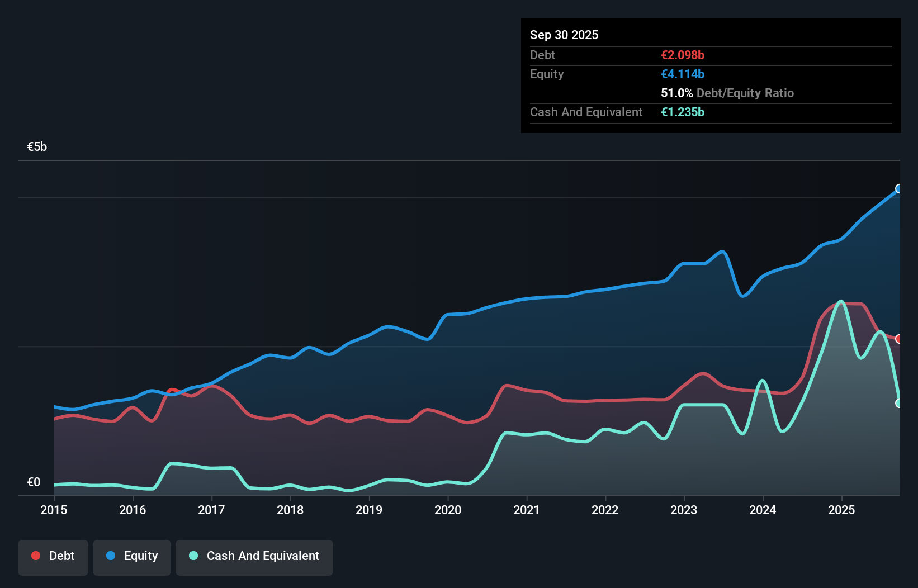Select the 2020 year label on the axis

pos(448,510)
